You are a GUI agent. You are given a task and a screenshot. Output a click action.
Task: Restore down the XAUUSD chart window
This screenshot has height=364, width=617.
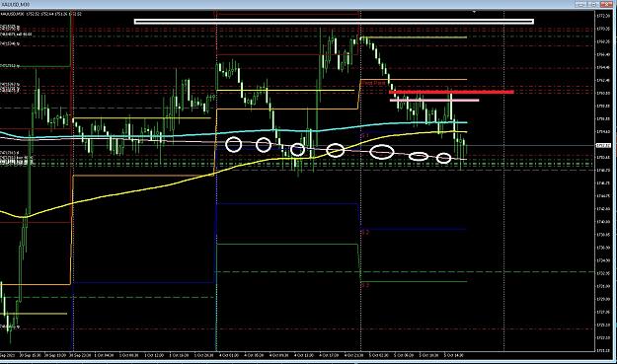point(593,4)
